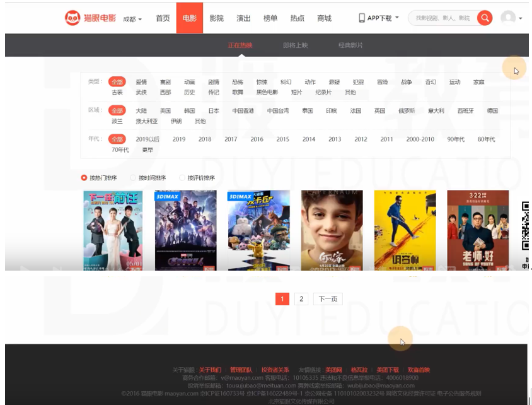
Task: Open 关于我们 footer link
Action: pyautogui.click(x=210, y=370)
